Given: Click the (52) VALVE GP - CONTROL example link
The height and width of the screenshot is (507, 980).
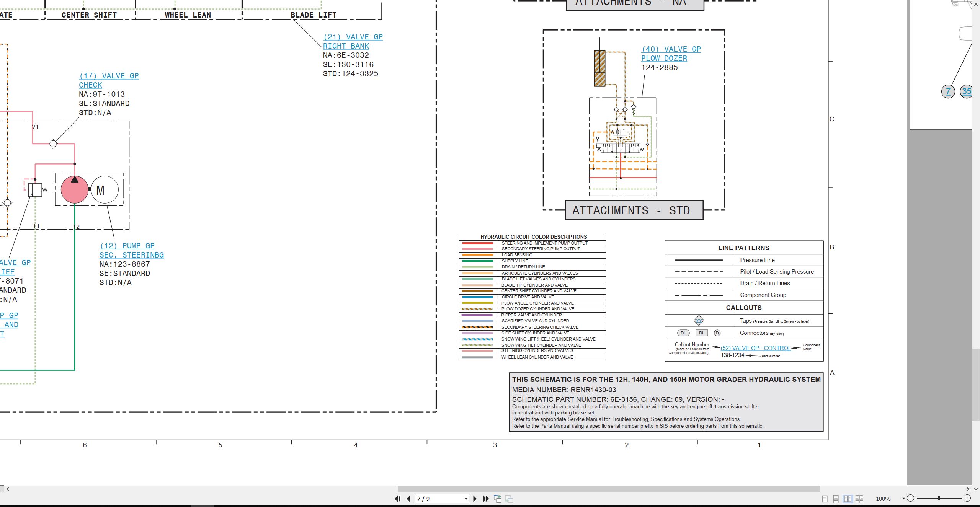Looking at the screenshot, I should tap(756, 348).
